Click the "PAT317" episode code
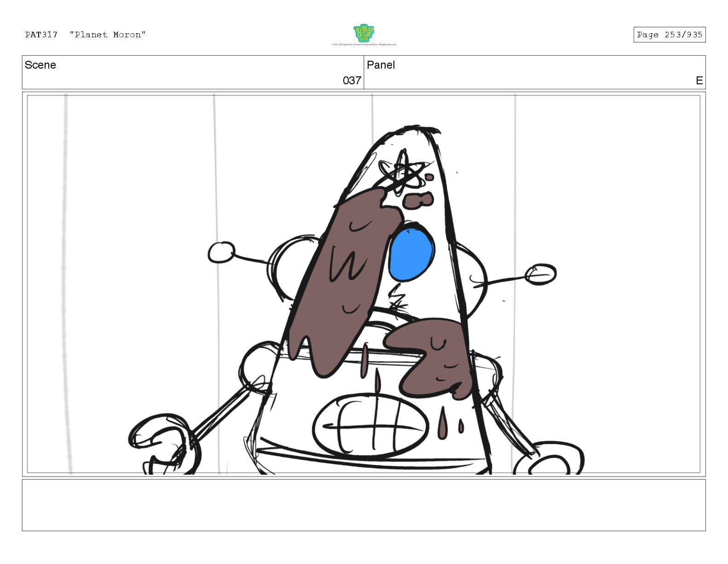This screenshot has height=564, width=728. (41, 35)
